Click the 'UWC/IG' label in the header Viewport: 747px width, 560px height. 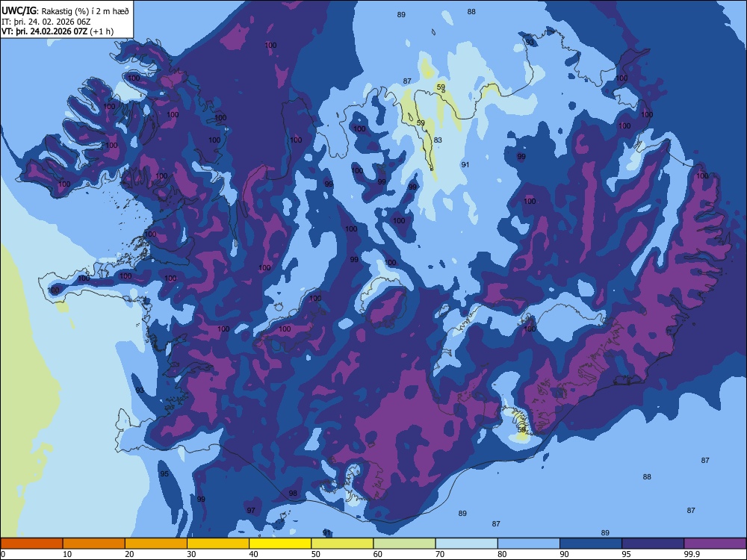(x=19, y=11)
